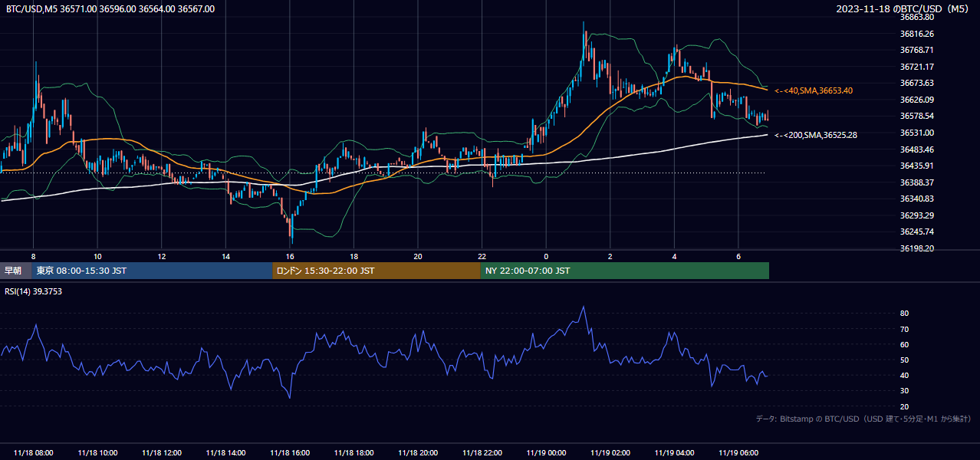Click hour tick 12 under price chart
980x460 pixels.
pyautogui.click(x=162, y=256)
